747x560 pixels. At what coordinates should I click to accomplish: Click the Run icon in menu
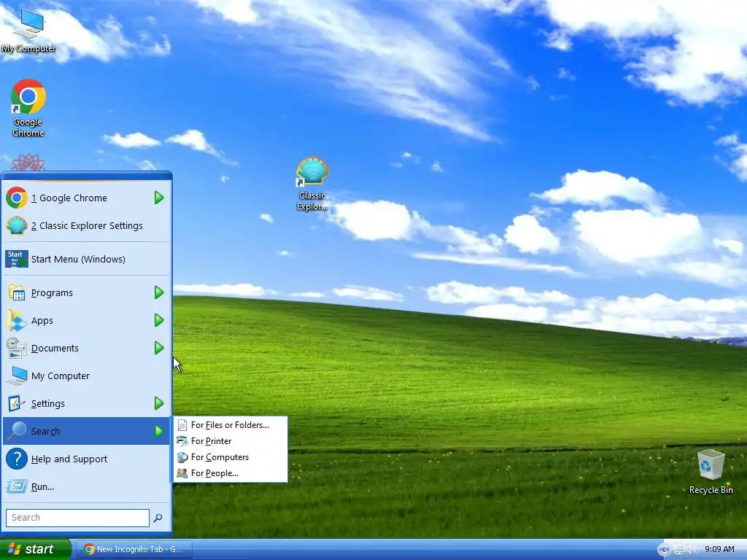pyautogui.click(x=17, y=486)
